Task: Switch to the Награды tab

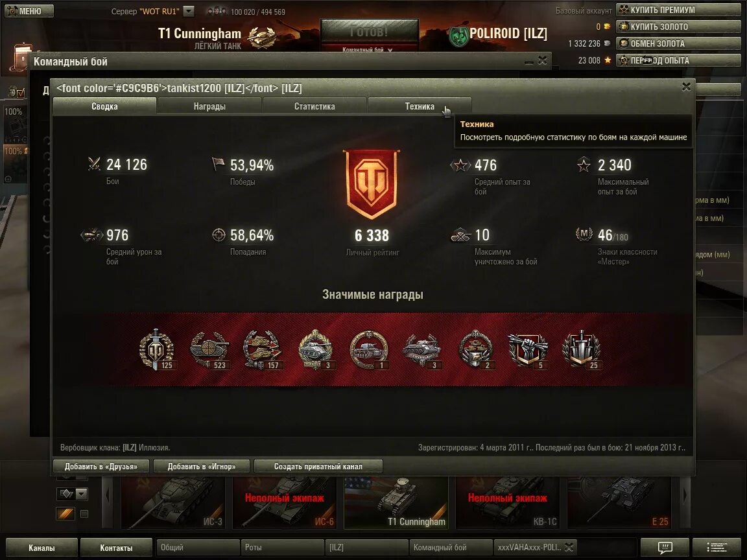Action: [x=209, y=106]
